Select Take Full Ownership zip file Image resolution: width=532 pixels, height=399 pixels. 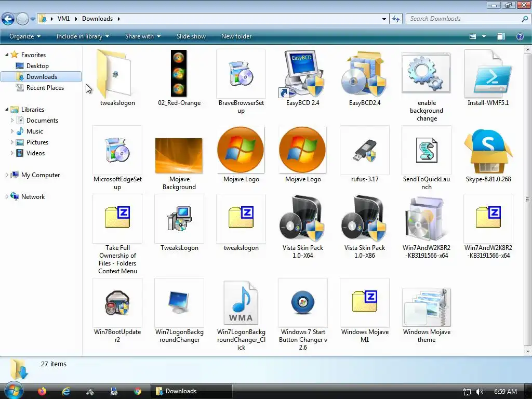point(117,219)
